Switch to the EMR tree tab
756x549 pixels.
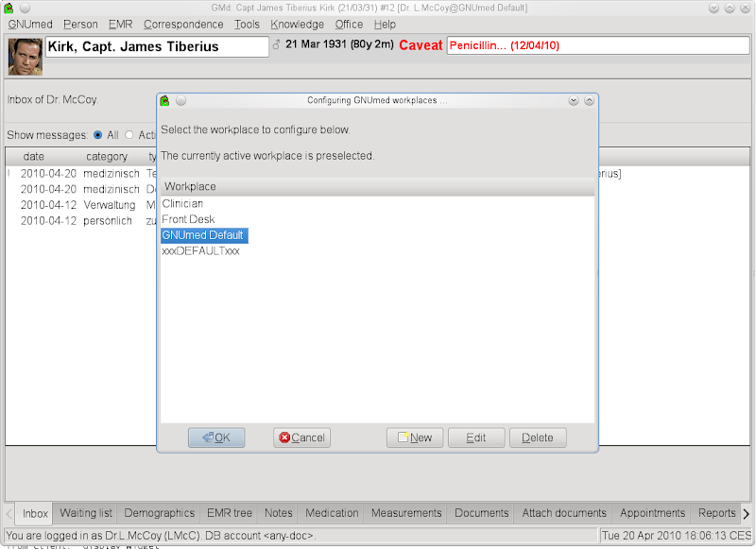[230, 513]
